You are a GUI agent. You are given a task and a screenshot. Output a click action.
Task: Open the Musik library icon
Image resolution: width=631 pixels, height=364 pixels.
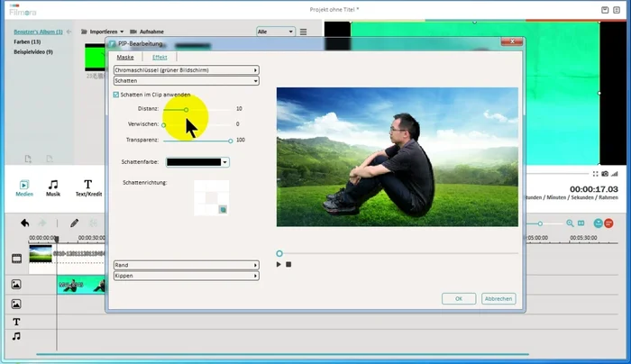[x=53, y=186]
